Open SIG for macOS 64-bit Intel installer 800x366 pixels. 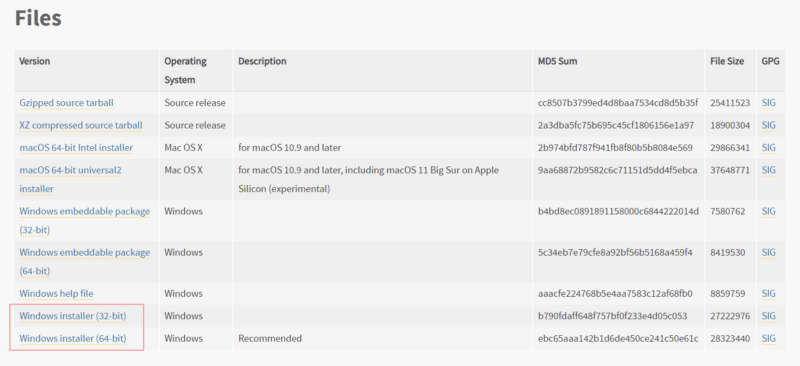tap(768, 148)
